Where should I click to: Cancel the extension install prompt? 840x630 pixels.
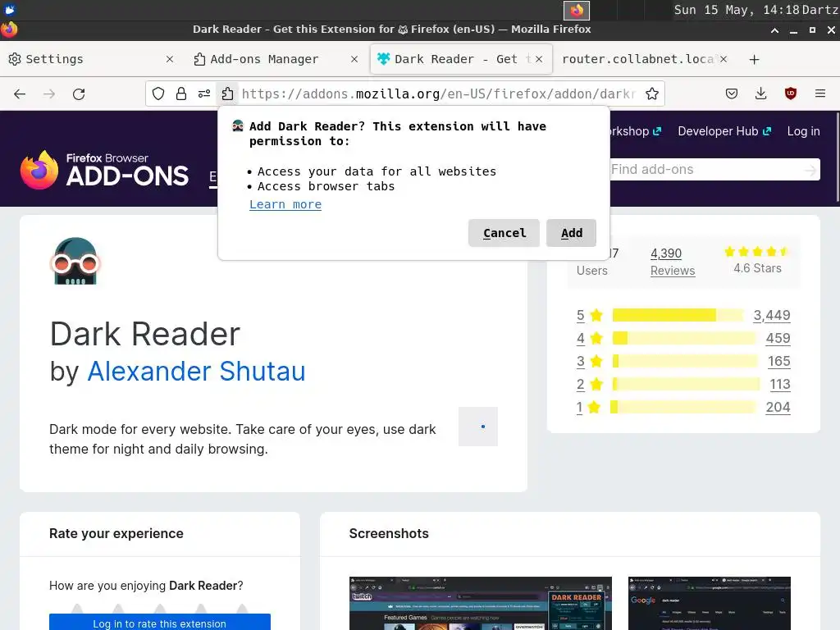(x=504, y=233)
